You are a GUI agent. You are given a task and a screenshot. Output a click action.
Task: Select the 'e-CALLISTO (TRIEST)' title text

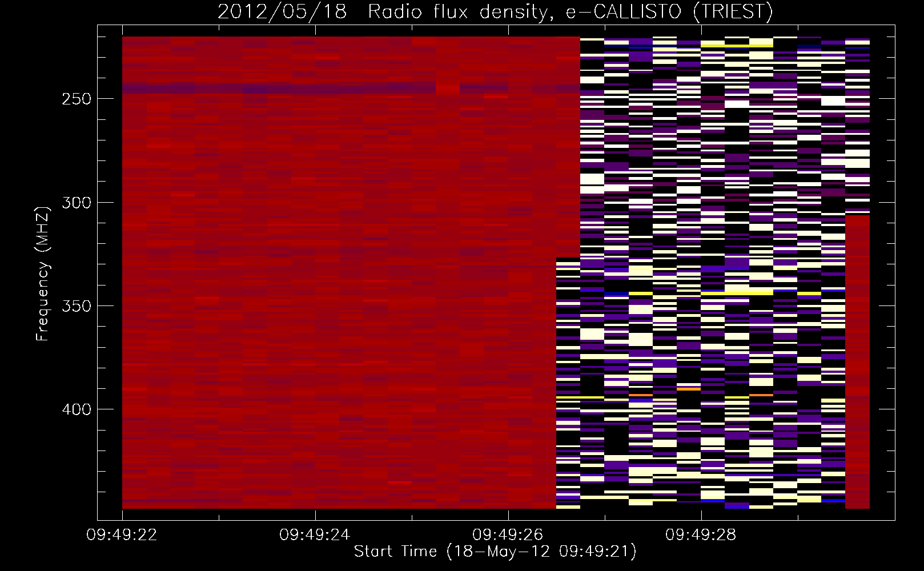[669, 12]
